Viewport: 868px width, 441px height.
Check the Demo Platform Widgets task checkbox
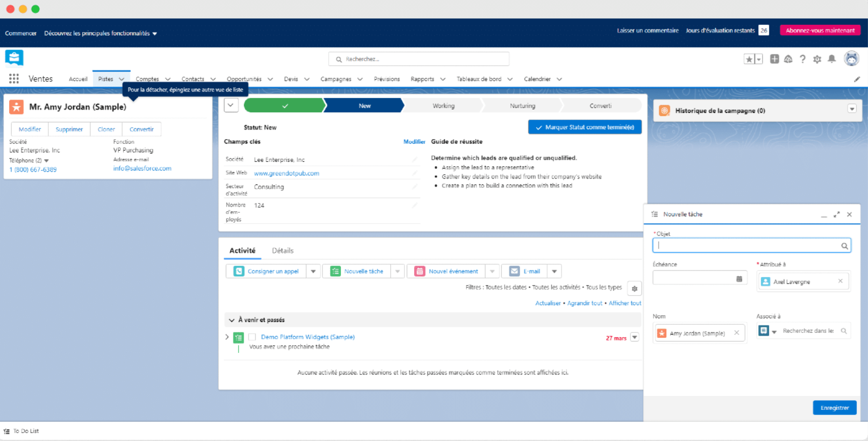tap(252, 337)
